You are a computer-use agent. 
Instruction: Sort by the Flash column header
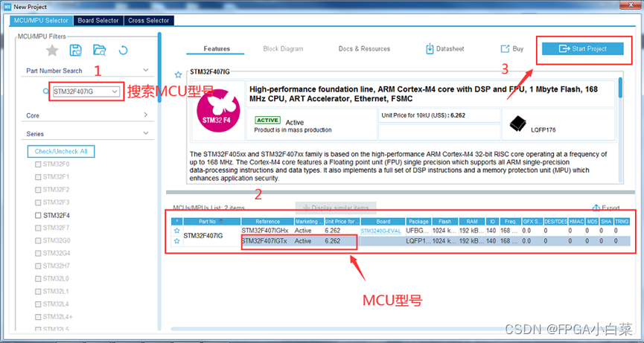(444, 222)
